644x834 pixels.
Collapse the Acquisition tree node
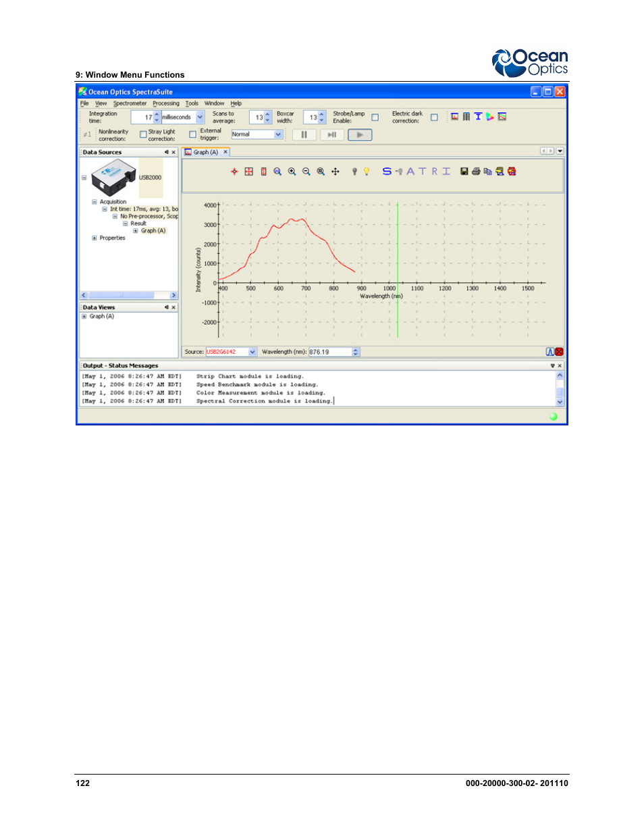coord(95,202)
